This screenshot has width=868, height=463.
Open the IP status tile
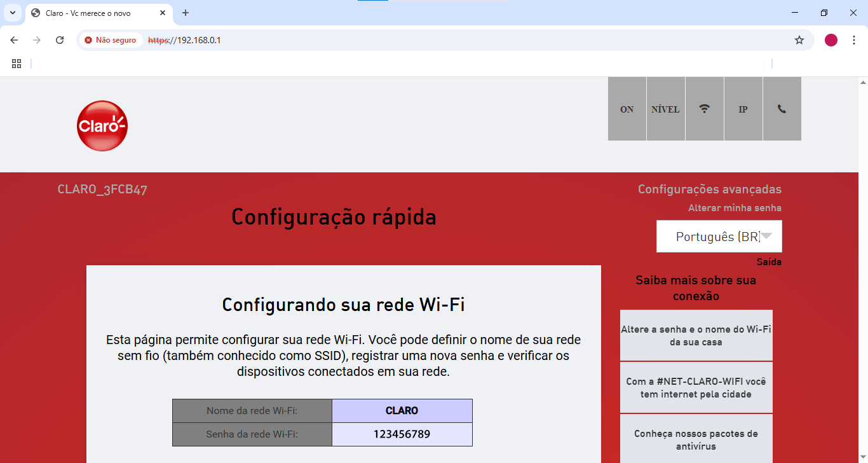(743, 109)
